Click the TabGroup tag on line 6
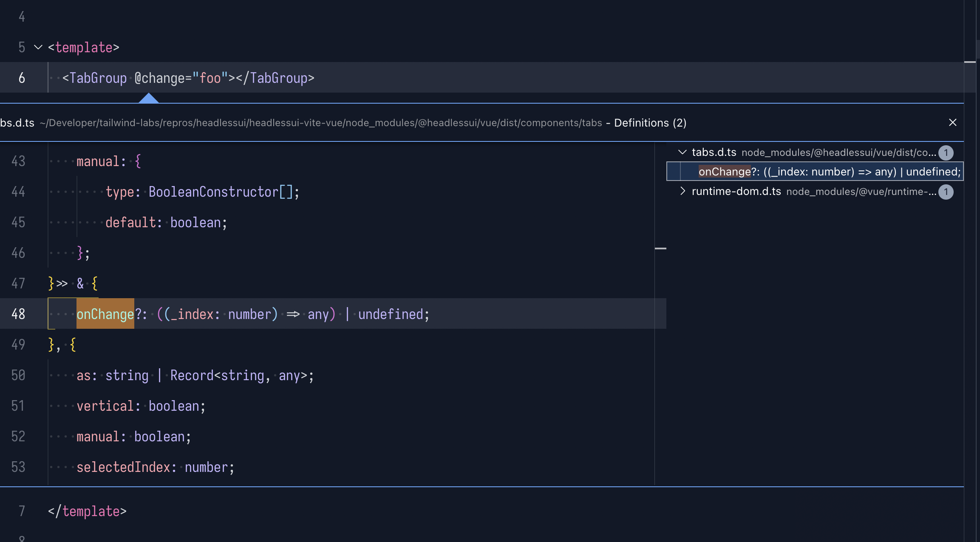 97,78
